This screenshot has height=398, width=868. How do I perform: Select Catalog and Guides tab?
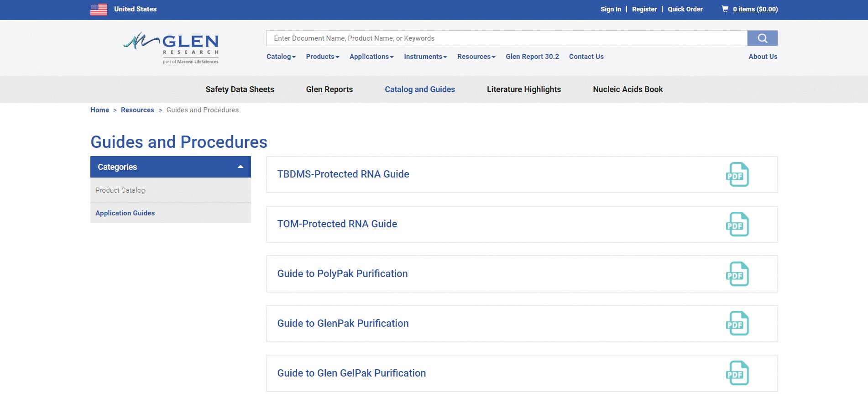pyautogui.click(x=420, y=89)
